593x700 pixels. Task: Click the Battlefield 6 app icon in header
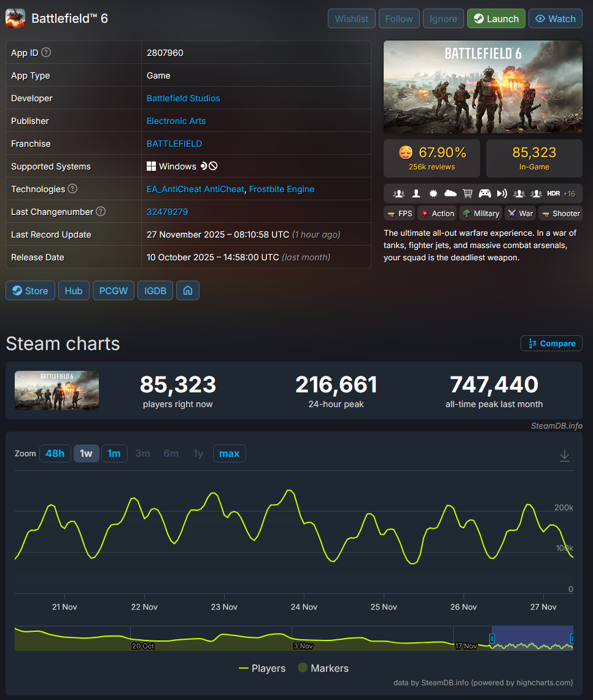tap(15, 19)
